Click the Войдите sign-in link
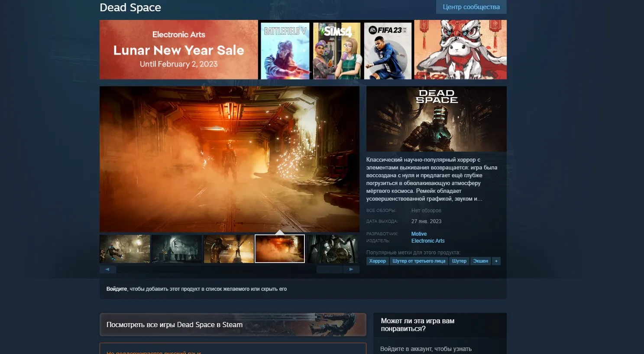 pyautogui.click(x=117, y=289)
